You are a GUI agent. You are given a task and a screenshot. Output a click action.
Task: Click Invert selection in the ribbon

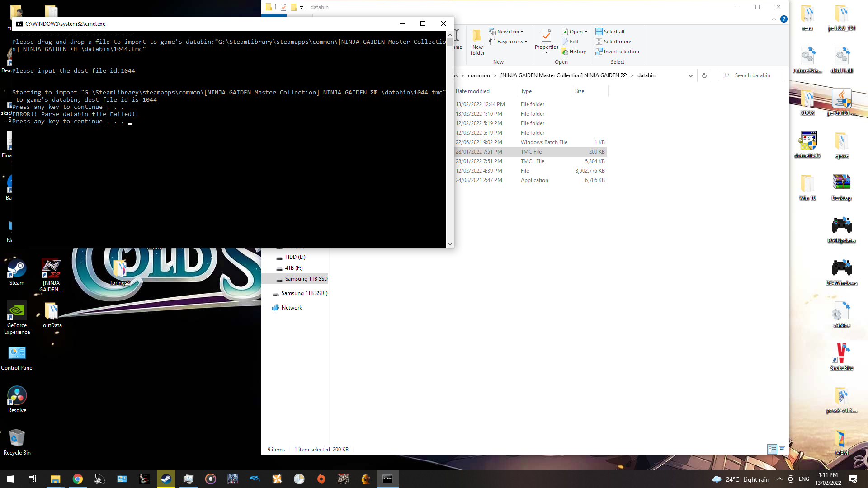[617, 52]
